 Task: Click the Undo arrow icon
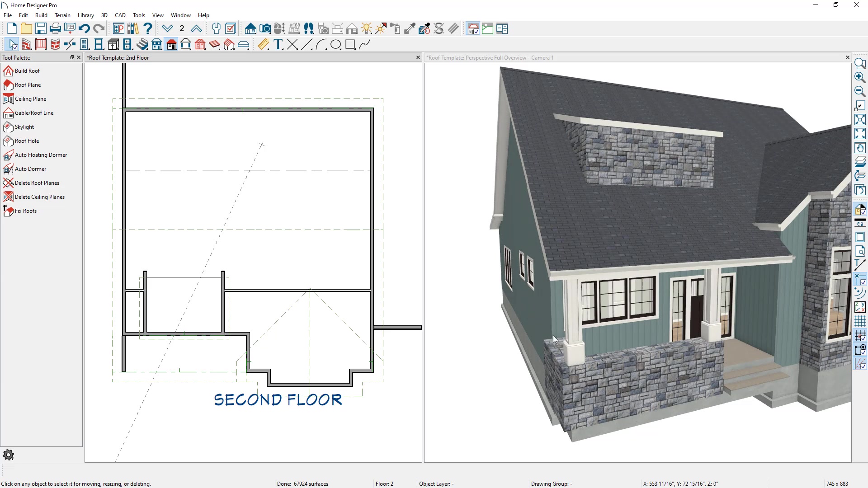click(84, 29)
